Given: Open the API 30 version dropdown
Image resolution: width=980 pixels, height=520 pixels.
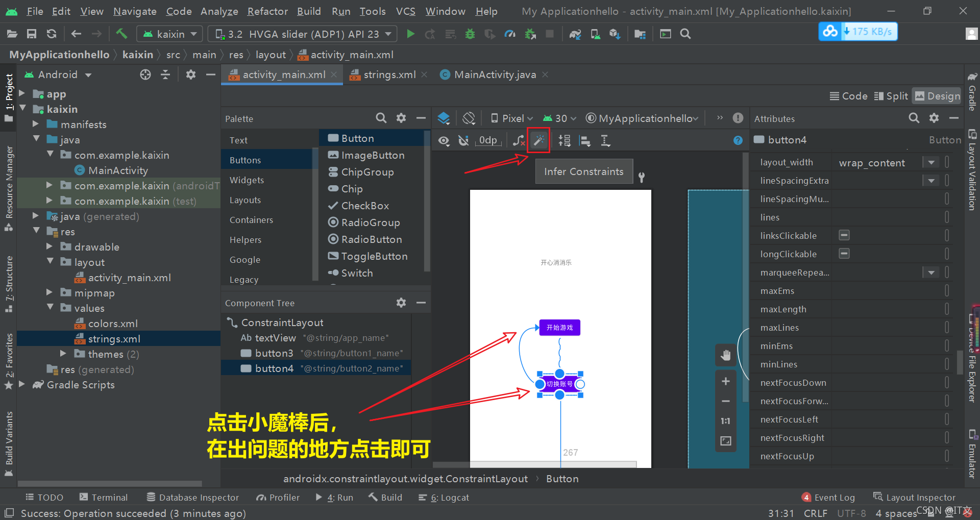Looking at the screenshot, I should click(x=559, y=118).
